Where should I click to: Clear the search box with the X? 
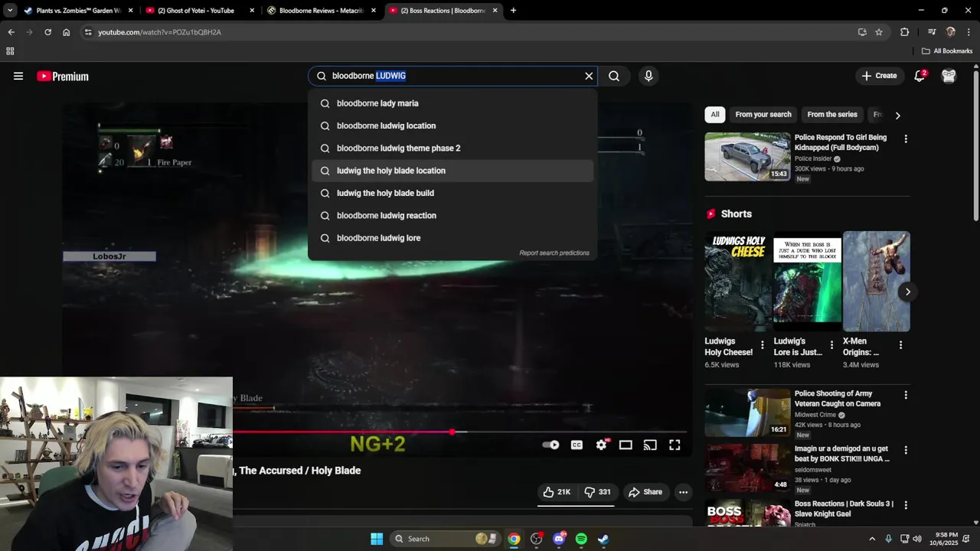[589, 76]
